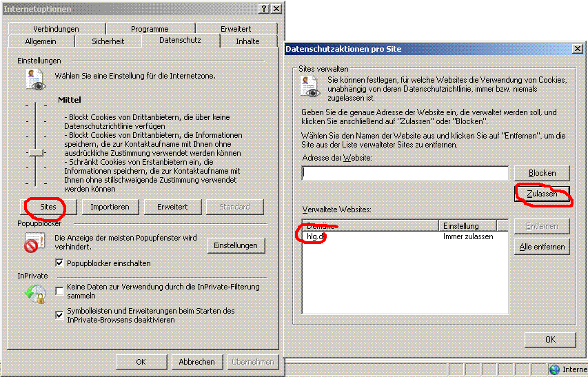Click the privacy level slider handle
Viewport: 588px width, 377px height.
click(36, 152)
